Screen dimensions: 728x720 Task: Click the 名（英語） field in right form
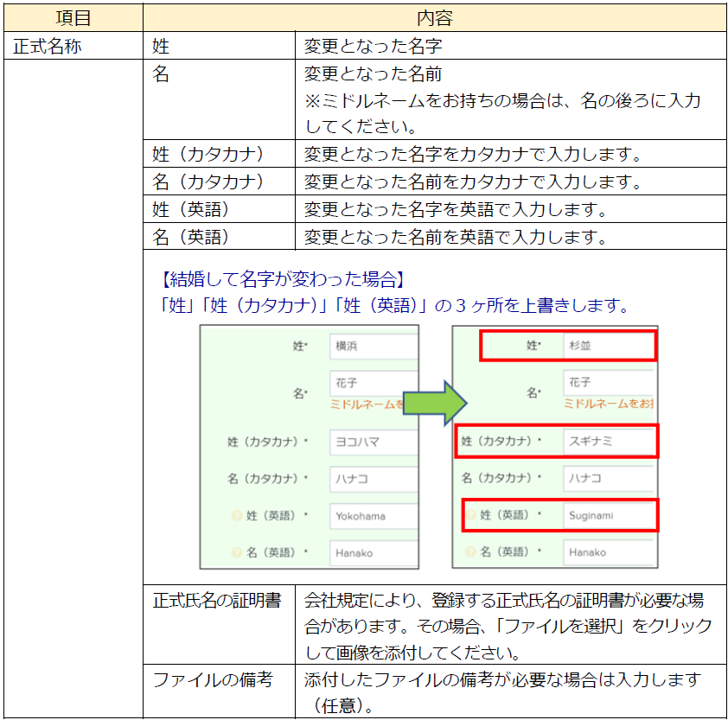608,552
